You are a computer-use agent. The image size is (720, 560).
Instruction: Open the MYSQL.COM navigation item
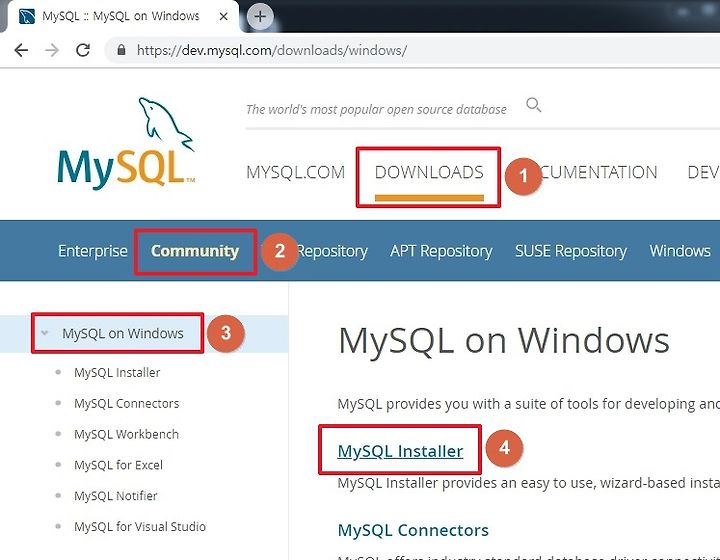point(295,173)
